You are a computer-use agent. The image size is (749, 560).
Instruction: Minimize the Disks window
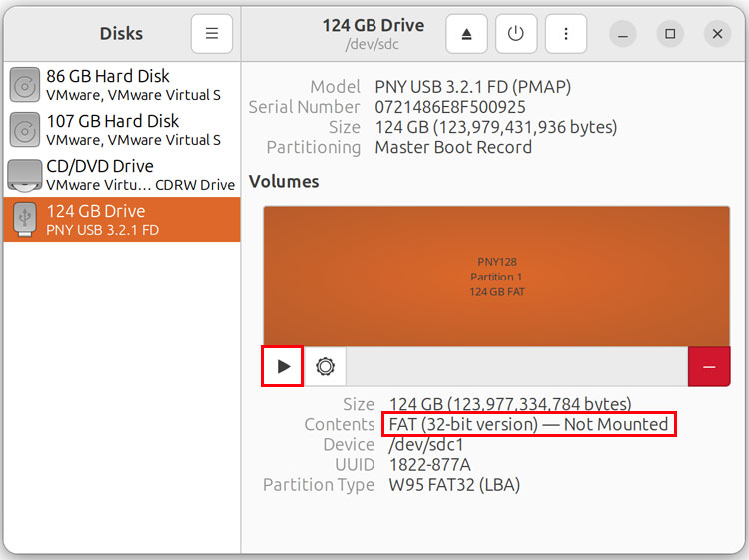coord(623,34)
